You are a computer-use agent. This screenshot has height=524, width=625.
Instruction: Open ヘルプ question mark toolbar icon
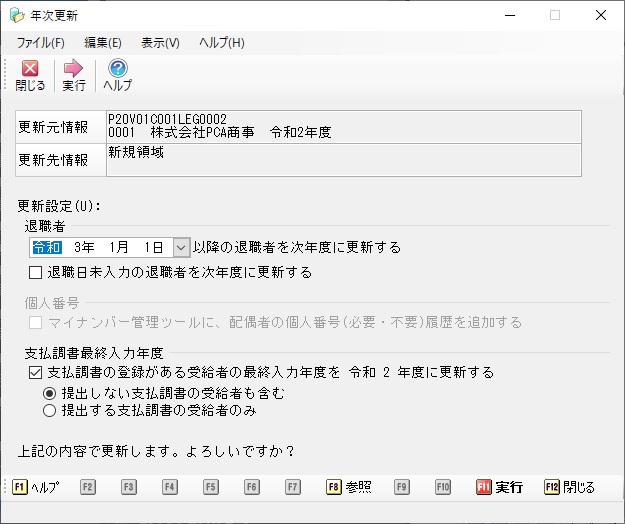[117, 69]
